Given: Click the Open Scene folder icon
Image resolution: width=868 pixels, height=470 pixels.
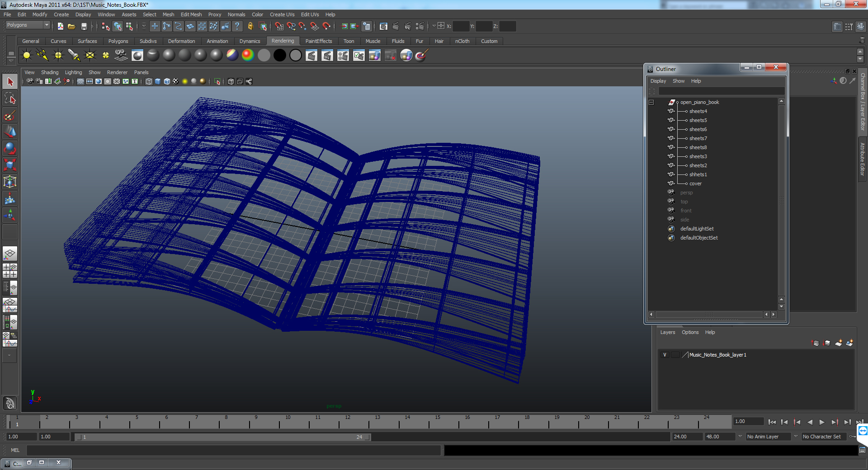Looking at the screenshot, I should [x=71, y=26].
